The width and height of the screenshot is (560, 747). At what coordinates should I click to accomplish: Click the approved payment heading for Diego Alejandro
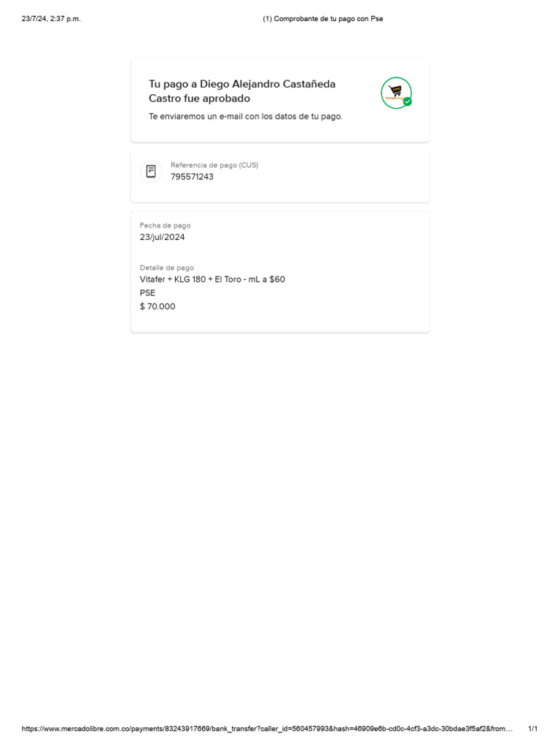coord(242,91)
